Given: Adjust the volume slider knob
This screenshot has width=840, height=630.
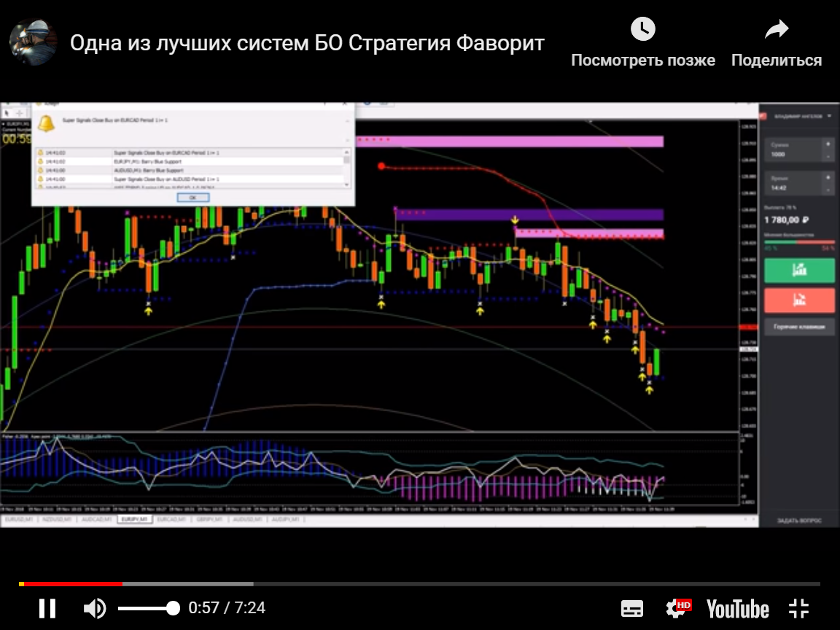Looking at the screenshot, I should 173,608.
